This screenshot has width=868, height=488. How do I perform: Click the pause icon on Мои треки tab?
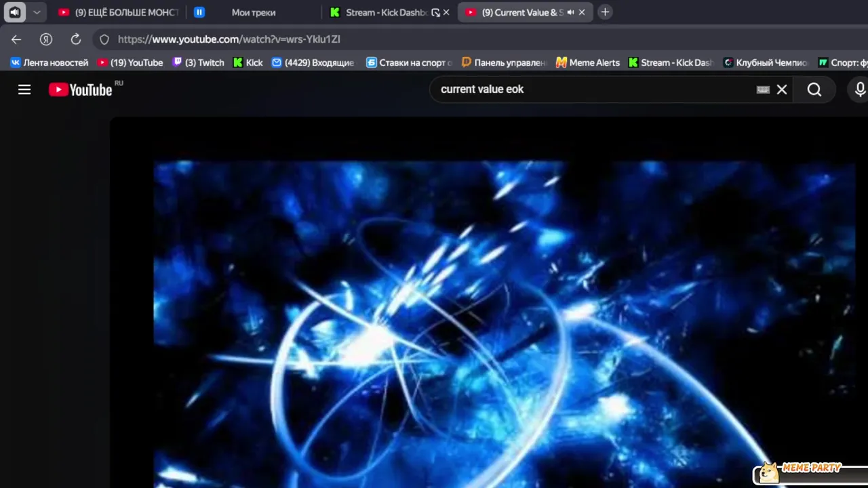[199, 12]
